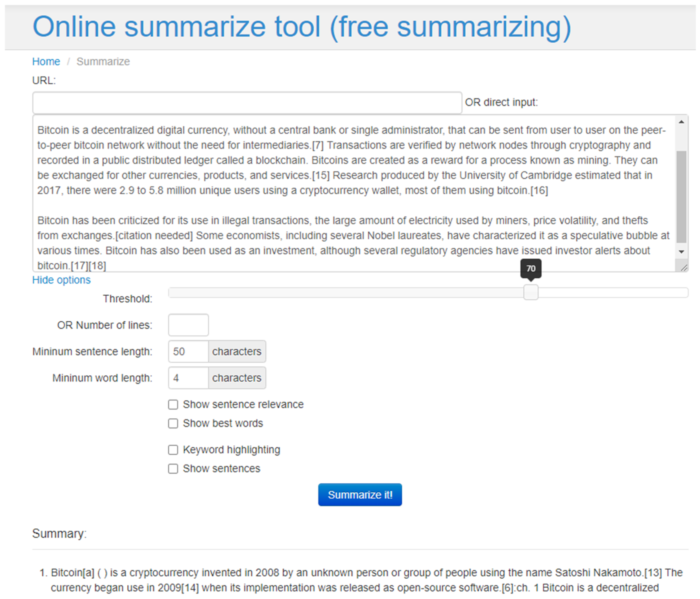Screen dimensions: 700x599
Task: Click the textarea scroll down arrow
Action: click(681, 252)
